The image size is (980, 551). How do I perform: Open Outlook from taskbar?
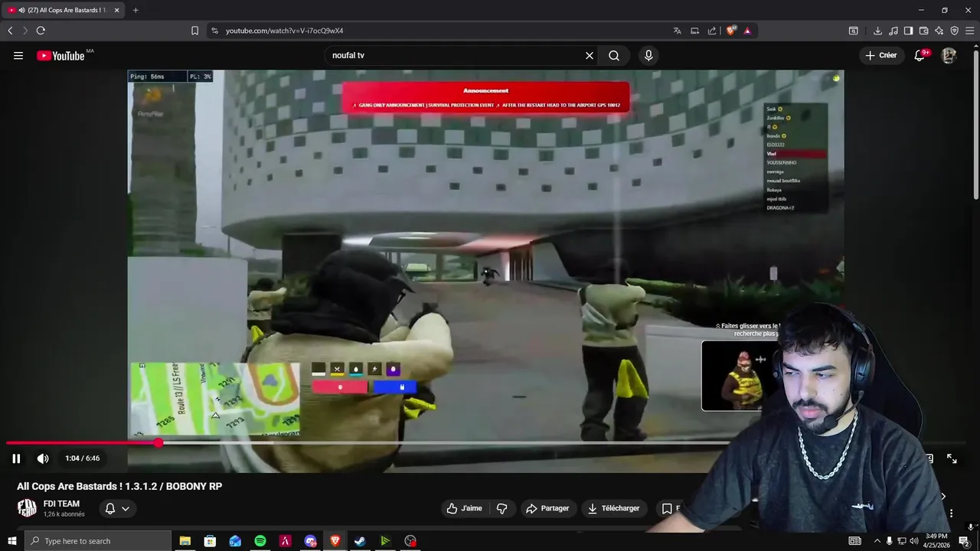[235, 541]
